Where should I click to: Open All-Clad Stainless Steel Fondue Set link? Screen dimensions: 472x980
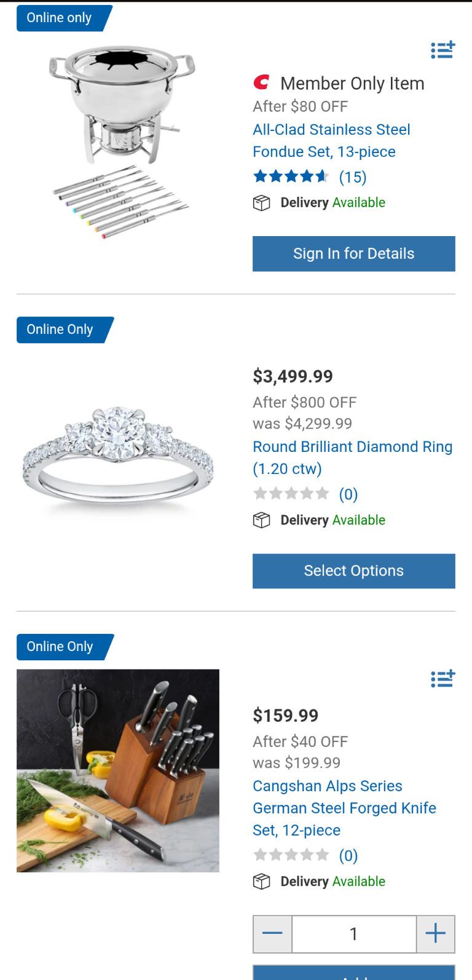click(x=331, y=141)
